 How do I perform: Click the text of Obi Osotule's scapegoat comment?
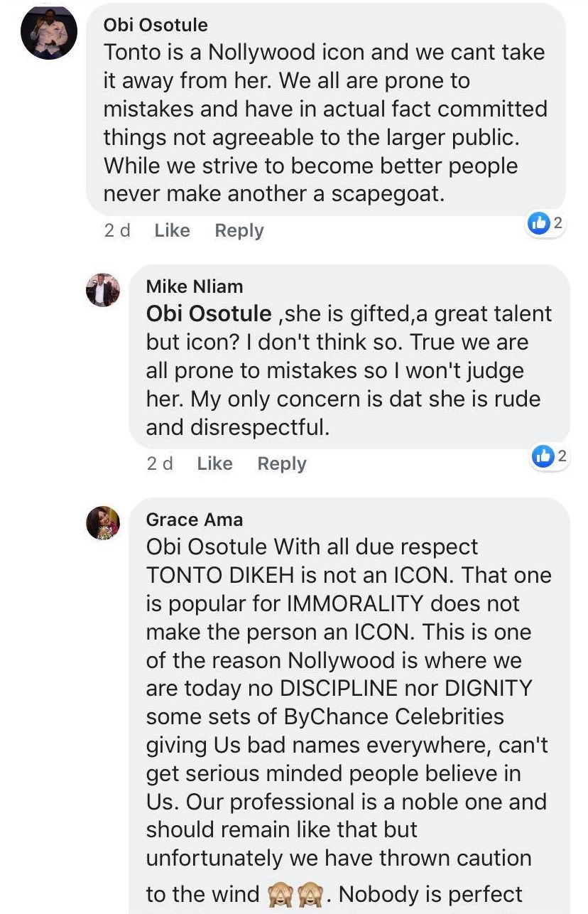(320, 123)
